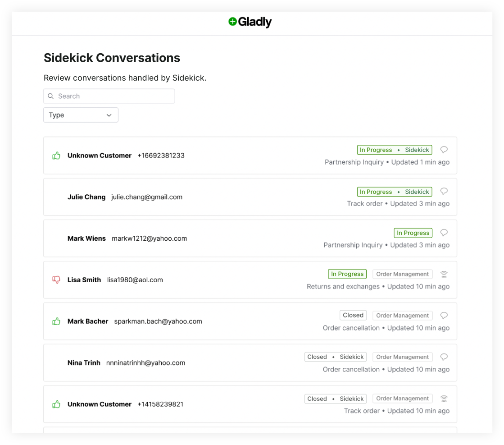
Task: Click the SMS signal icon in Lisa Smith's row
Action: [x=444, y=274]
